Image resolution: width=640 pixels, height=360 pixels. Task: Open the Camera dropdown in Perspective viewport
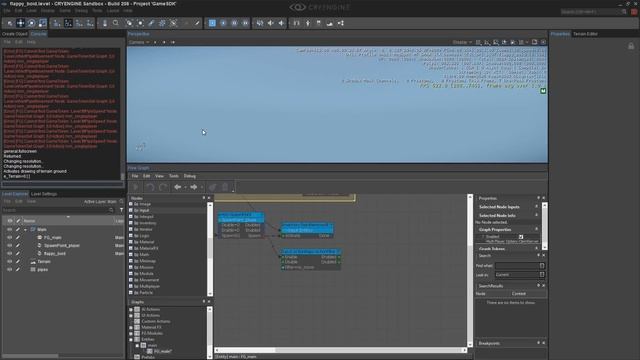tap(139, 42)
